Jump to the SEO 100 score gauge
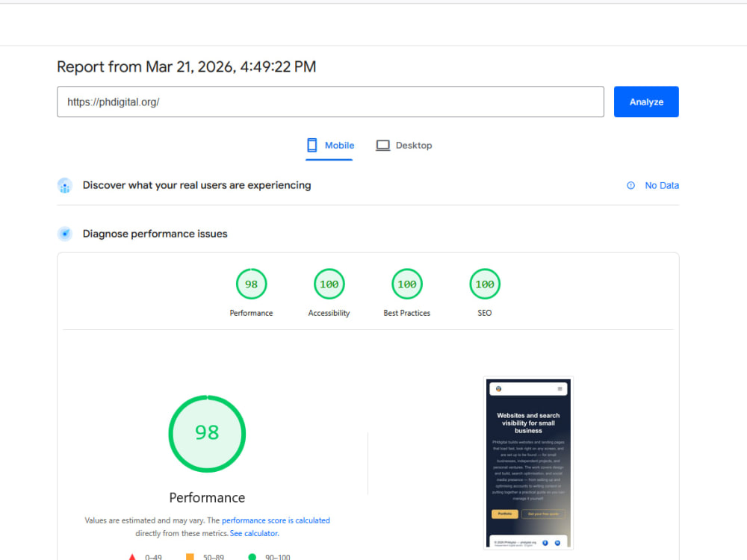Image resolution: width=747 pixels, height=560 pixels. click(485, 284)
